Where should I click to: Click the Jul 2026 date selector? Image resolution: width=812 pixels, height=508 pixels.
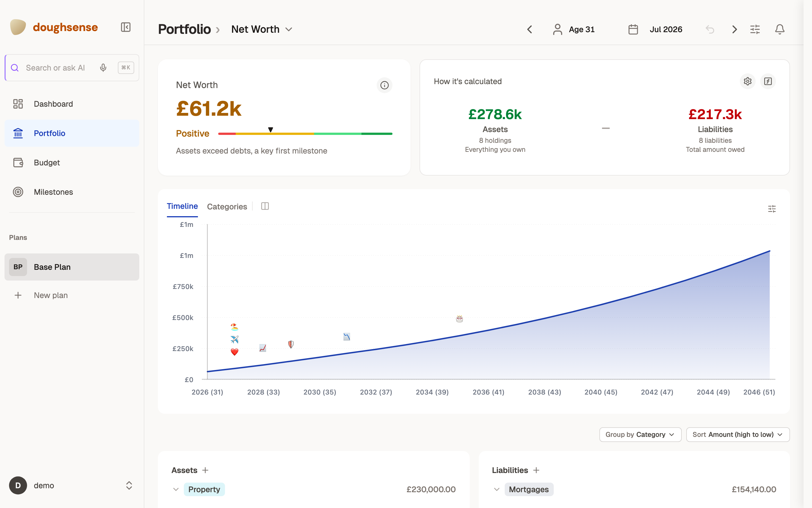[x=655, y=30]
